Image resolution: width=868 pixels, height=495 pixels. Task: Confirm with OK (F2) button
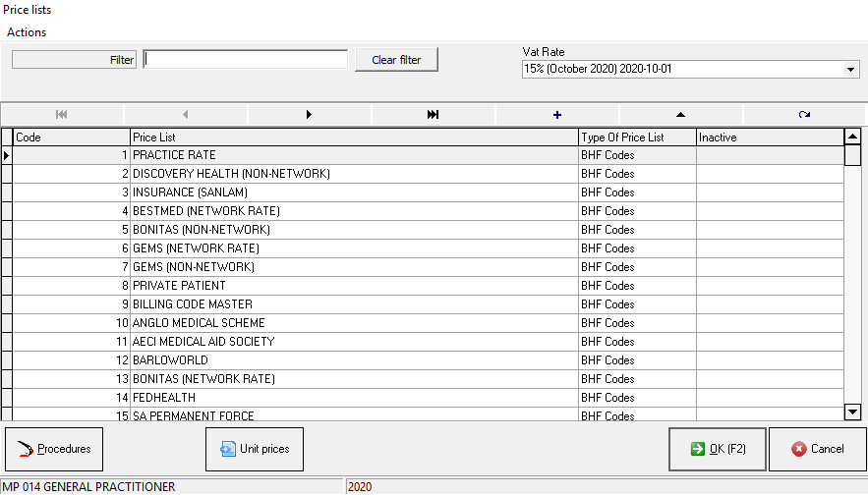(x=718, y=449)
